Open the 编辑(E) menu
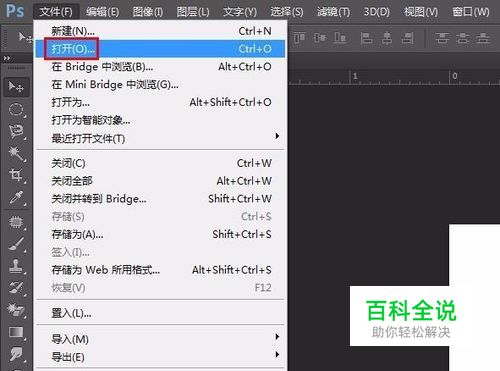This screenshot has height=371, width=500. pos(103,12)
